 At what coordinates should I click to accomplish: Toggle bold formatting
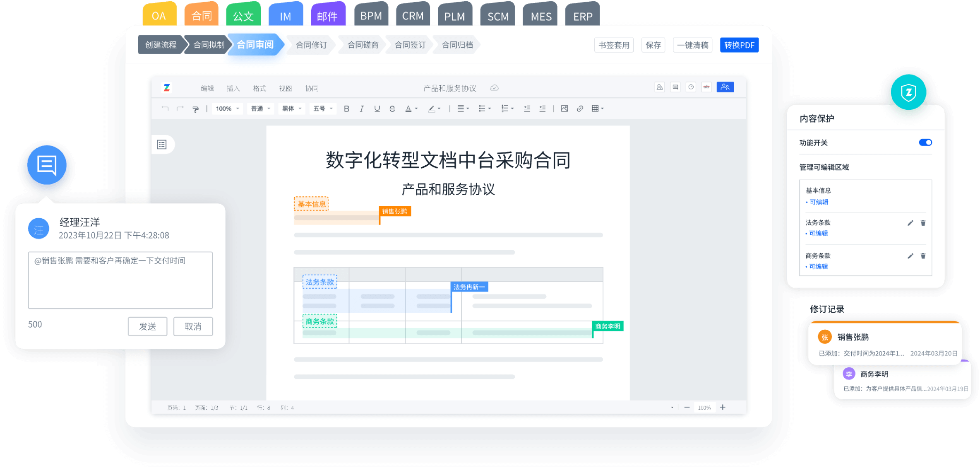click(346, 109)
